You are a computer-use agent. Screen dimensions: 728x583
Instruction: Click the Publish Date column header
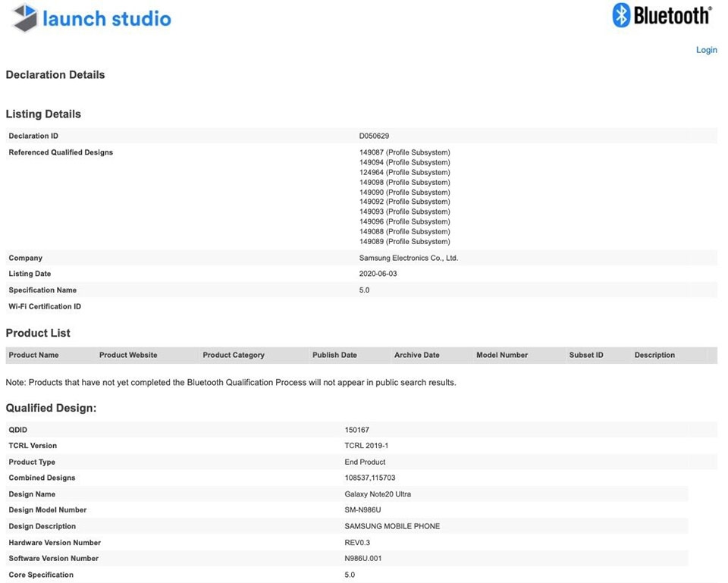334,355
